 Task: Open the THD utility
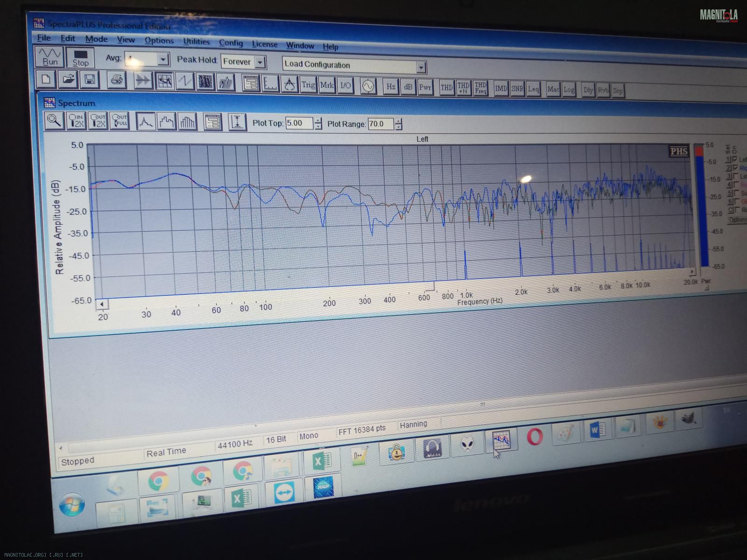pyautogui.click(x=447, y=87)
